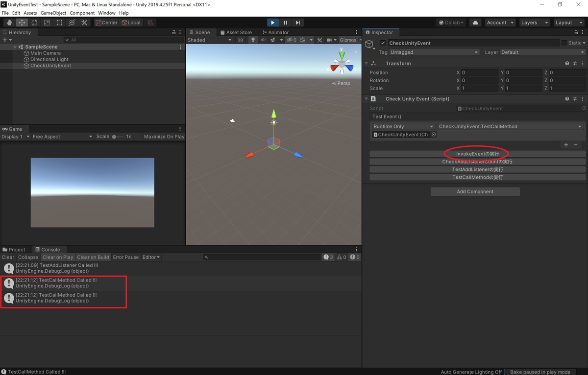Select the Rotate tool

click(34, 23)
